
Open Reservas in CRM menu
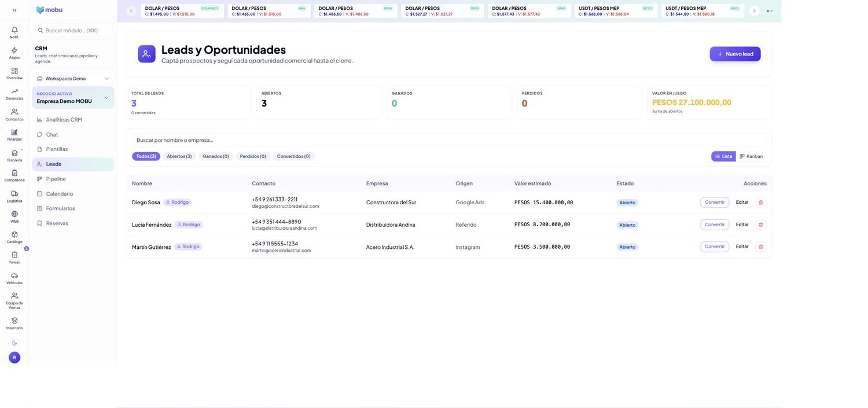[x=73, y=223]
